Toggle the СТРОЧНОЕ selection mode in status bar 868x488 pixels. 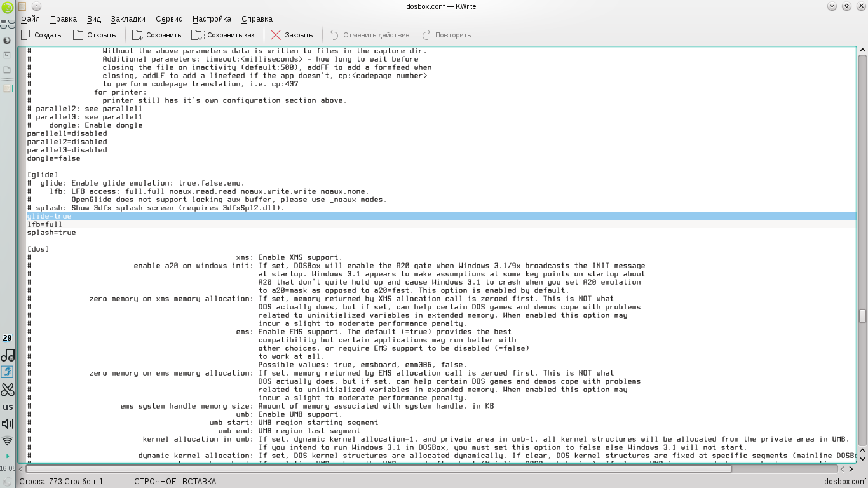[x=155, y=482]
